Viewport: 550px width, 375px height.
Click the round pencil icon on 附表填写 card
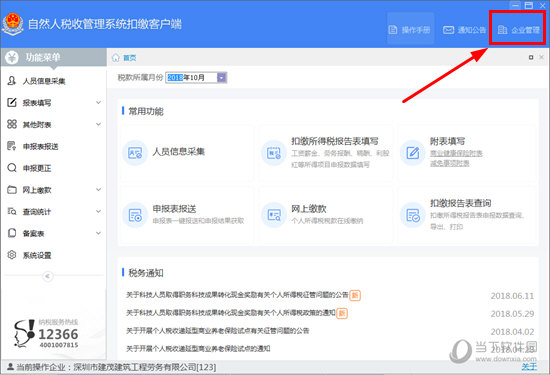tap(413, 153)
